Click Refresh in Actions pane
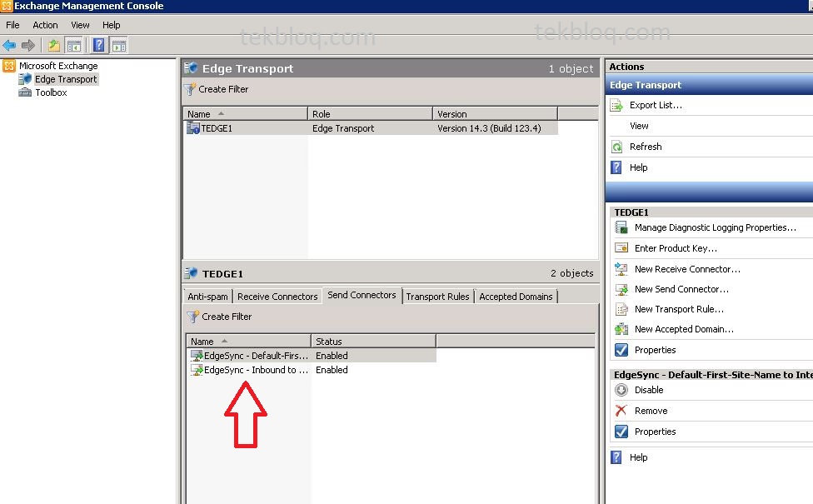Image resolution: width=813 pixels, height=504 pixels. tap(646, 147)
